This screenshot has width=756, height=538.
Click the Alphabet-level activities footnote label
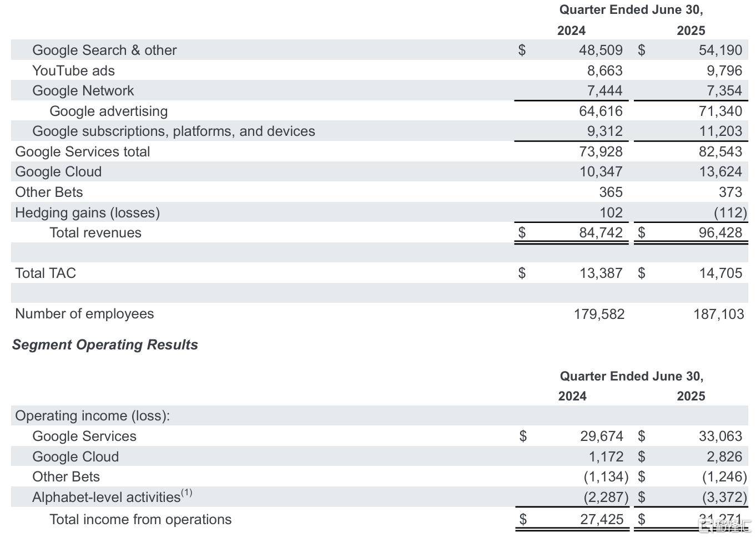(x=112, y=496)
